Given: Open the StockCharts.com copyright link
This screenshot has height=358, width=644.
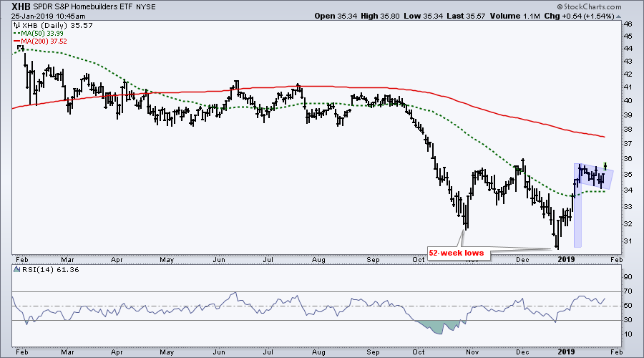Looking at the screenshot, I should click(x=590, y=6).
